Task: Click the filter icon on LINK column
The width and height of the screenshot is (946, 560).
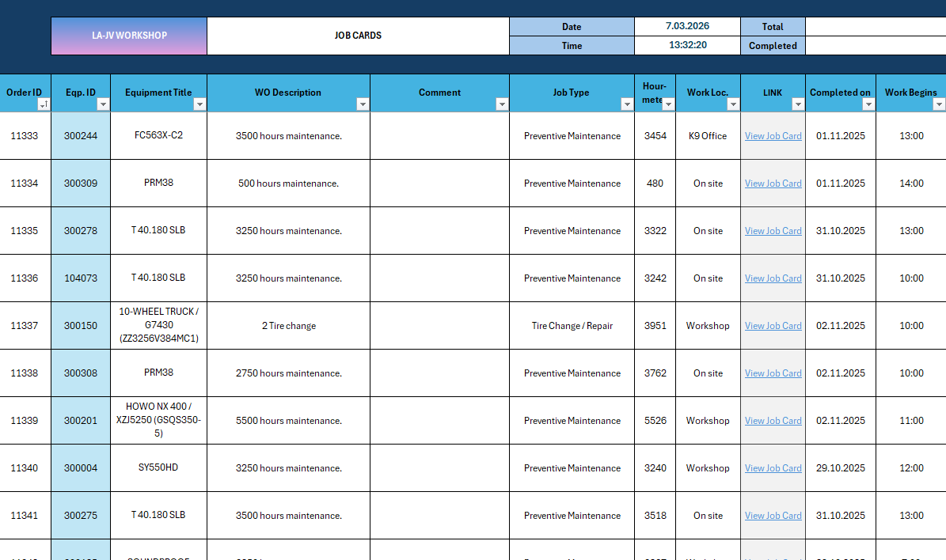Action: pos(798,104)
